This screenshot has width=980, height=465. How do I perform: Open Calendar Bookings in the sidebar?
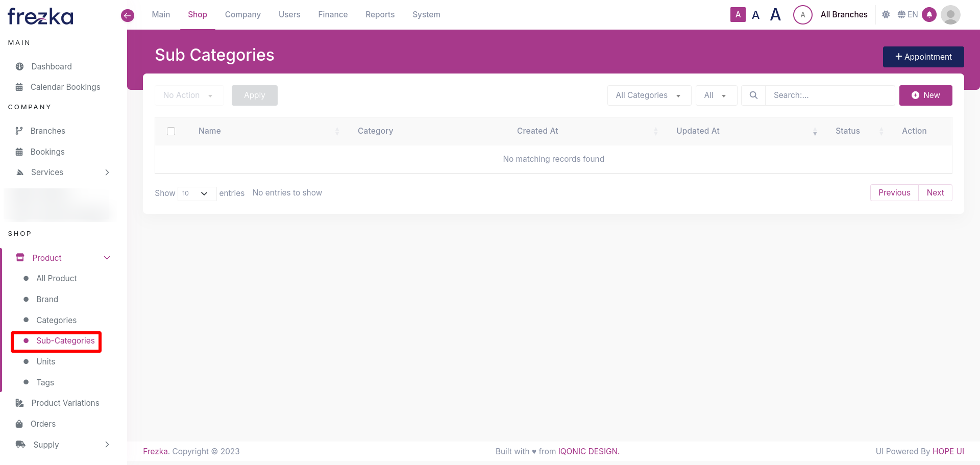tap(65, 87)
